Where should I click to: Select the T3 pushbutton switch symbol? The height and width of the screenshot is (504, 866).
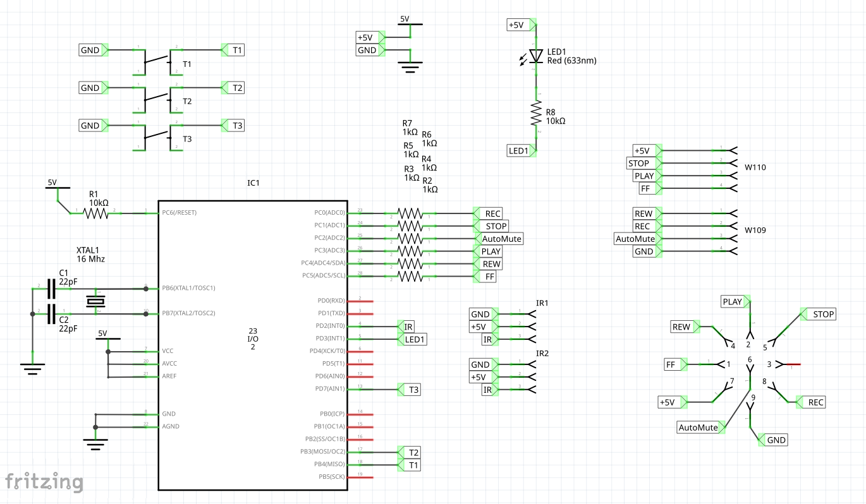pyautogui.click(x=157, y=137)
